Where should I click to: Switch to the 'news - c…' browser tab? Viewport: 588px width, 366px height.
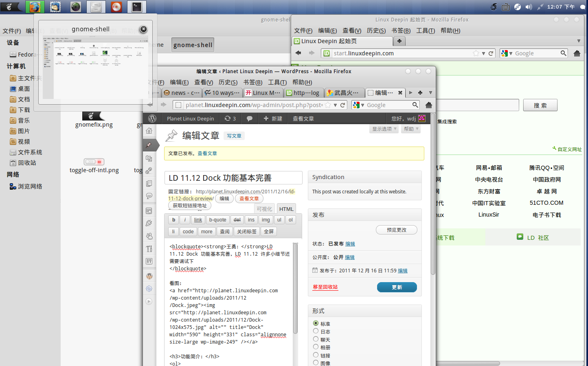pyautogui.click(x=182, y=93)
